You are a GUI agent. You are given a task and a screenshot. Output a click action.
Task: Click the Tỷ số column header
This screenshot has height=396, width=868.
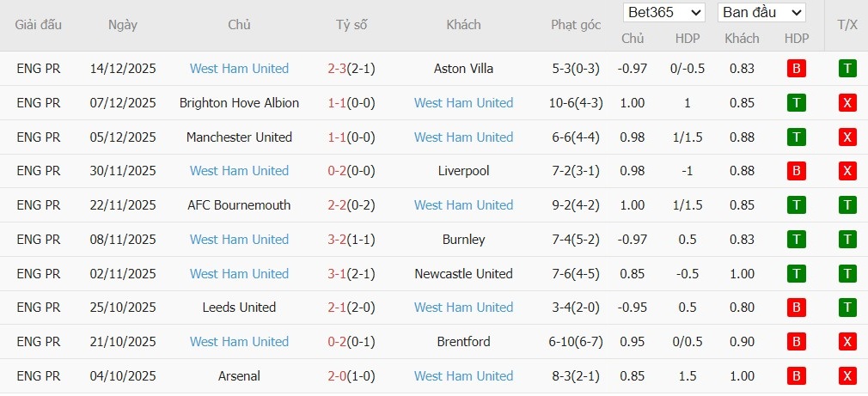click(351, 25)
